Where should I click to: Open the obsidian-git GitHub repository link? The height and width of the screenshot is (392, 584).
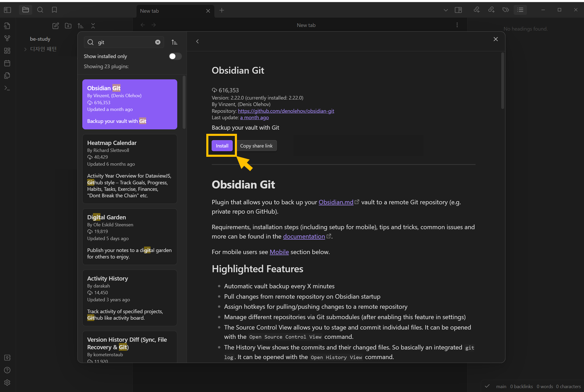pos(286,111)
